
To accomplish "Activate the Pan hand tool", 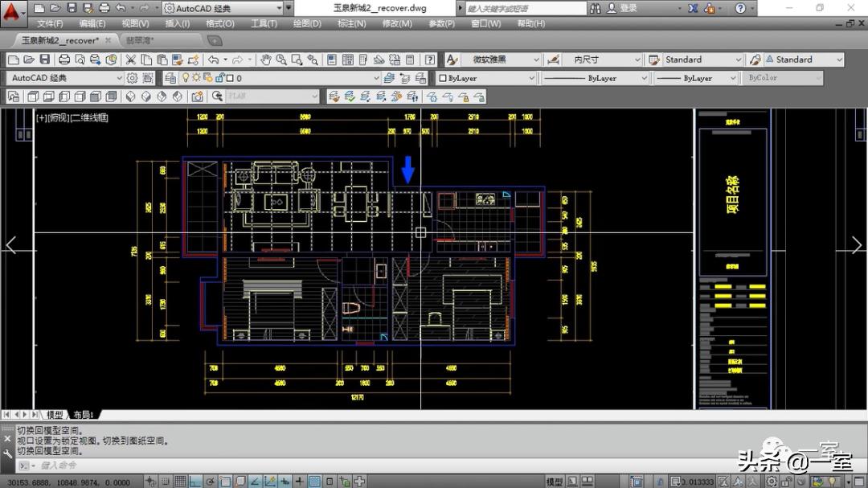I will (x=266, y=59).
